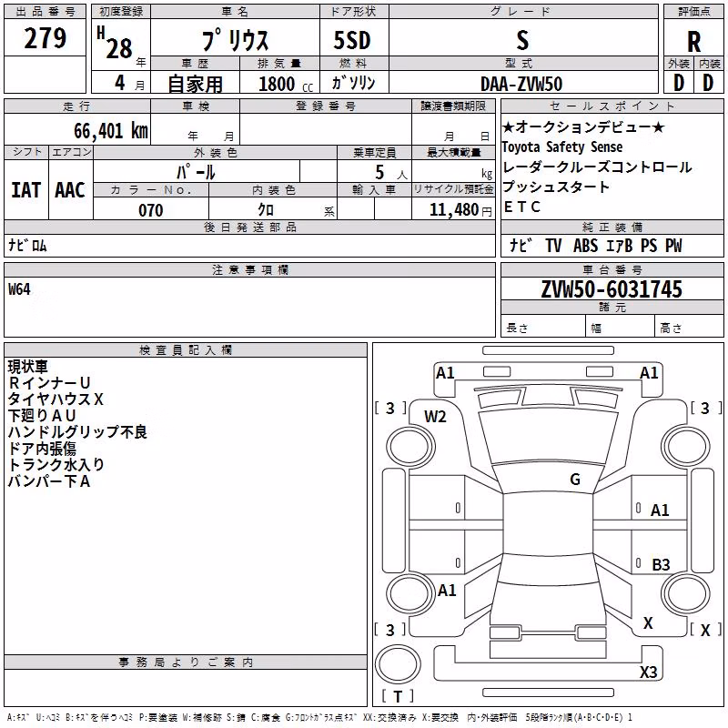The image size is (728, 728).
Task: Click the door type 5SD
Action: 352,40
